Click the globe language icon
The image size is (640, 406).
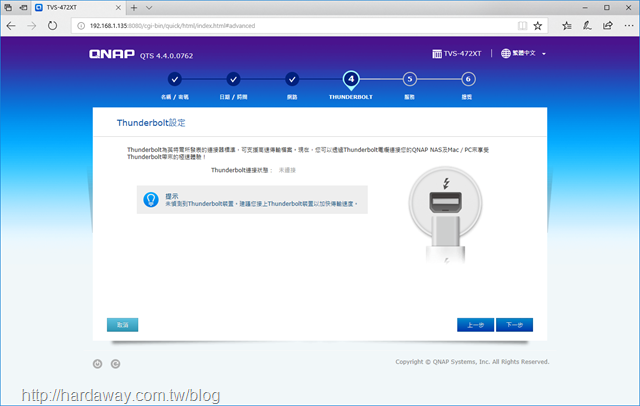pyautogui.click(x=506, y=53)
